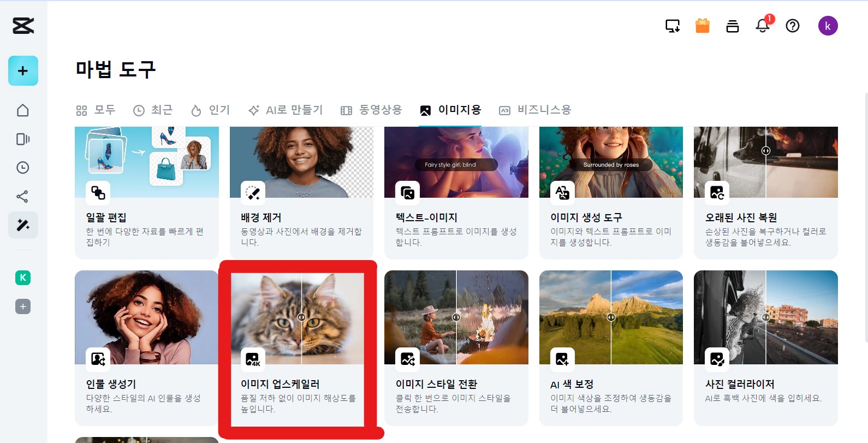The width and height of the screenshot is (868, 443).
Task: Switch to the 인기 tab
Action: pos(210,110)
